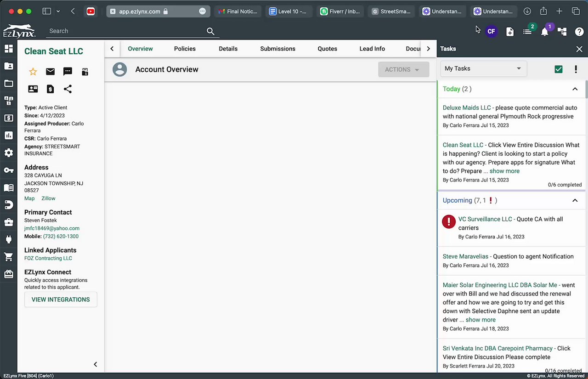
Task: Open the reports bar chart sidebar icon
Action: 8,136
